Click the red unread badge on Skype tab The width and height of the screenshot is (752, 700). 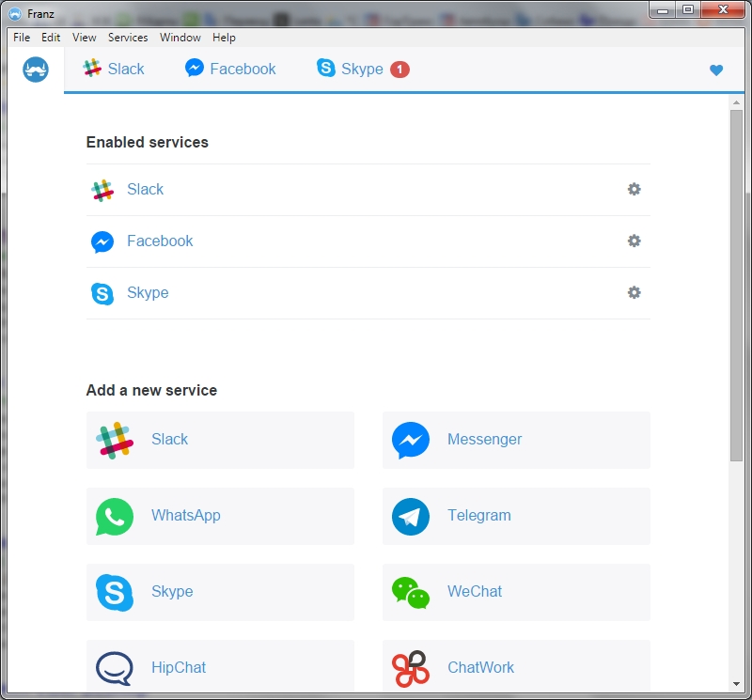[x=399, y=70]
